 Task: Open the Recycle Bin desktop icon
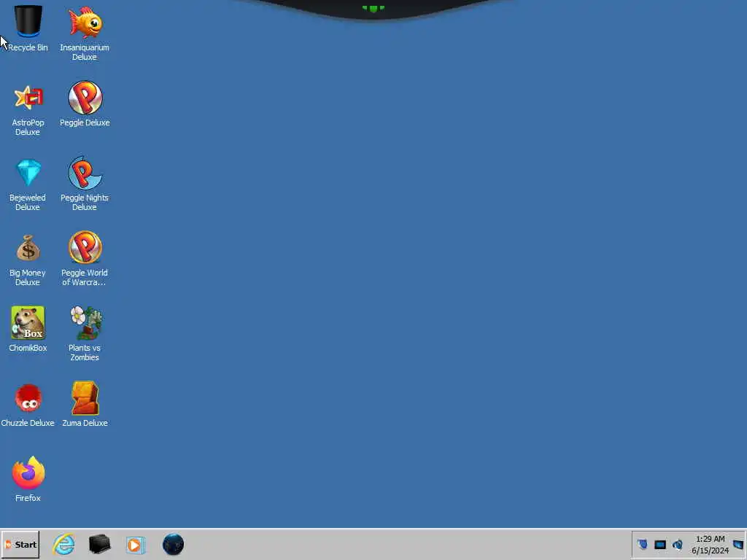[x=28, y=28]
